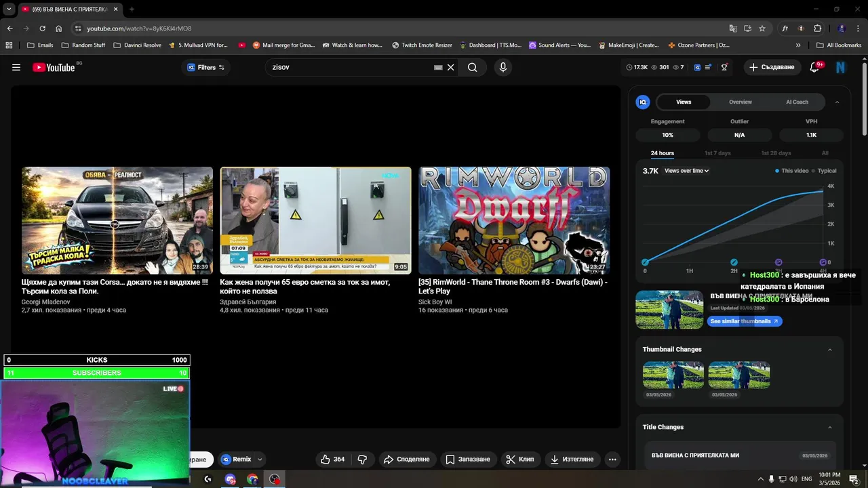Open the first Thumbnail Changes thumbnail

tap(673, 375)
